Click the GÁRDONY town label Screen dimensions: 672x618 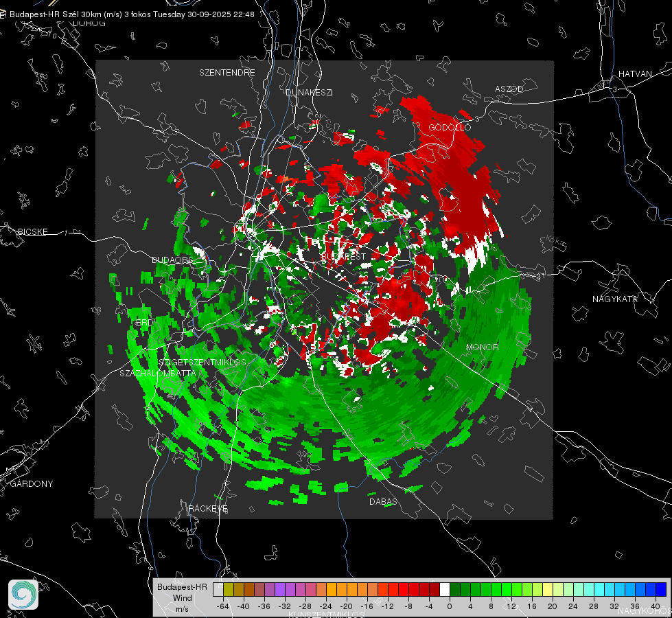coord(32,484)
